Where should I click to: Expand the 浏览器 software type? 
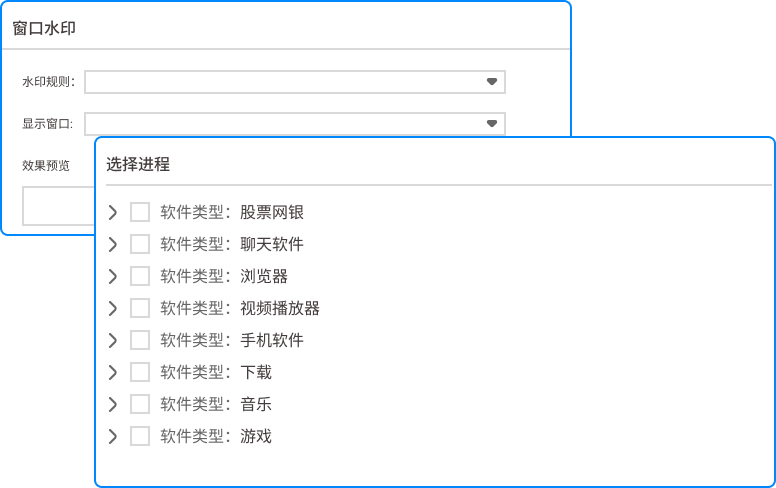tap(113, 276)
